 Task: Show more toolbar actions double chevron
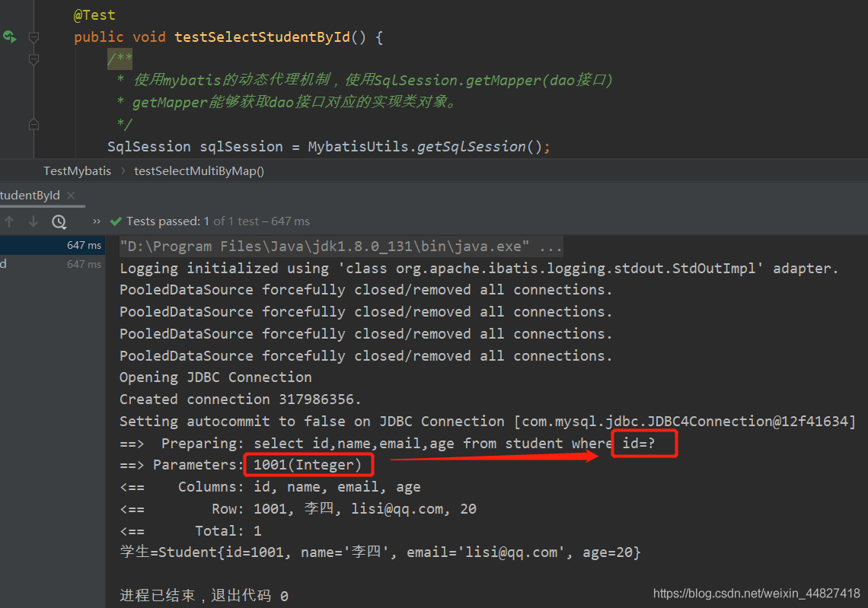(x=97, y=221)
